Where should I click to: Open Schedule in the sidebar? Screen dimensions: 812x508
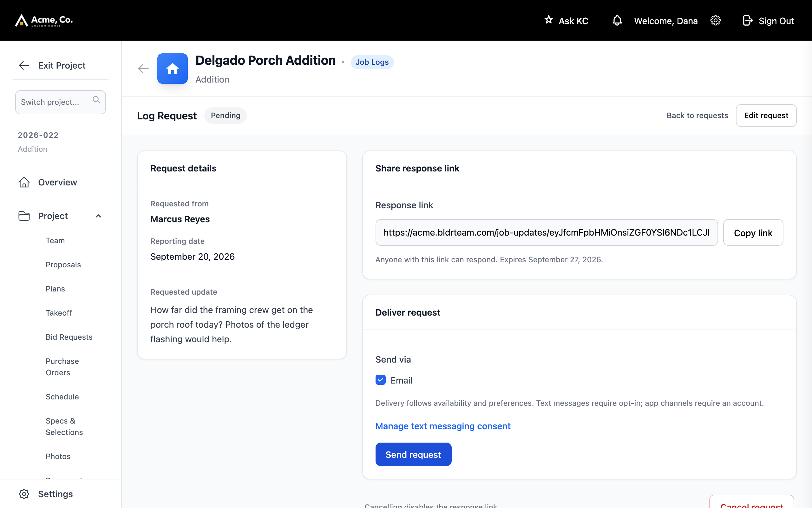pos(62,397)
